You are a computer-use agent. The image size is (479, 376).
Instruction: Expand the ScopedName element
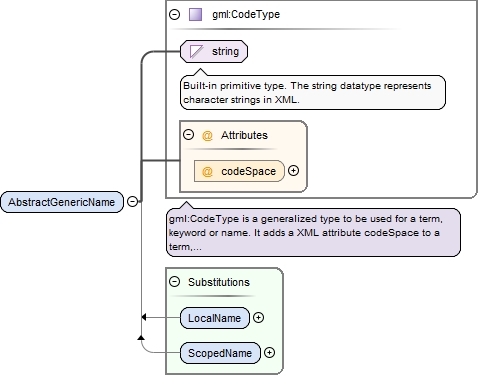269,353
